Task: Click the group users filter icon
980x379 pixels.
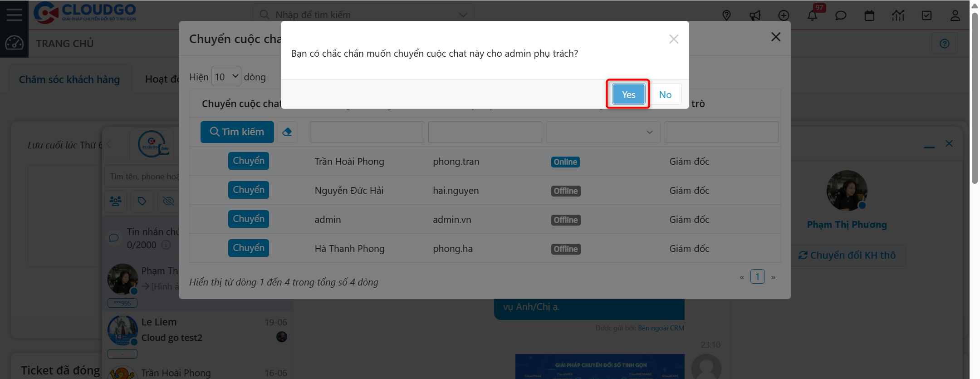Action: (116, 201)
